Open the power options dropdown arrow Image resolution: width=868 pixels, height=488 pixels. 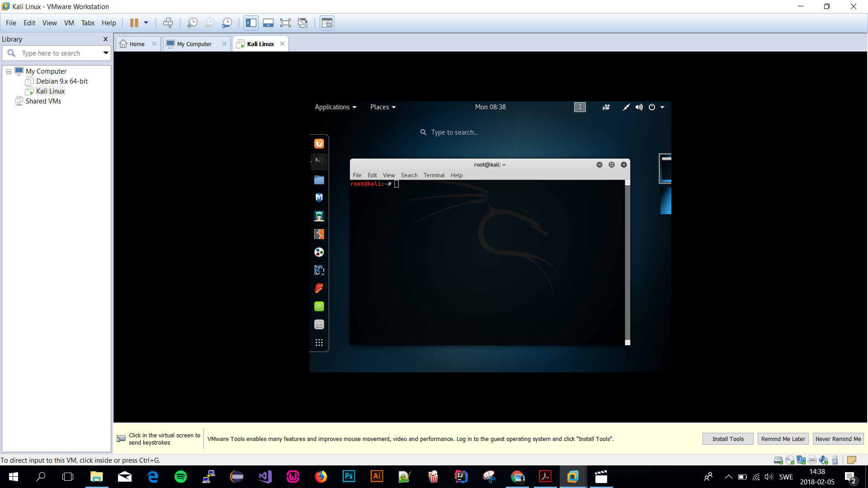click(146, 23)
